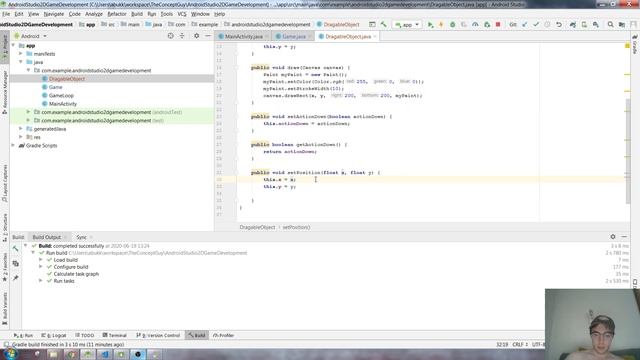Click the build hammer icon in Build panel

[x=16, y=249]
